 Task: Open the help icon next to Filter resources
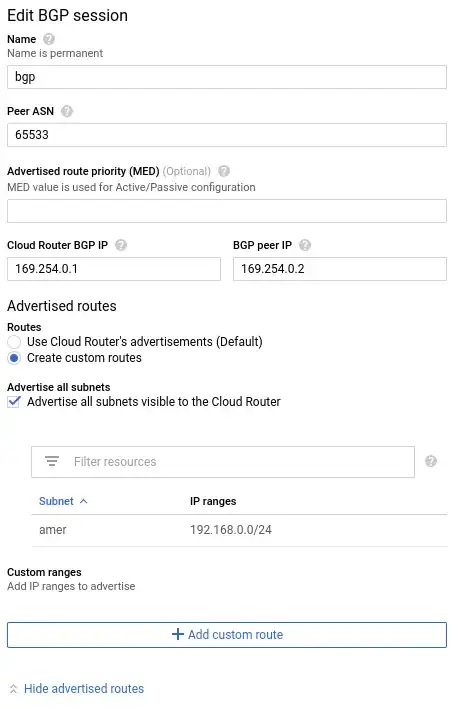tap(431, 461)
